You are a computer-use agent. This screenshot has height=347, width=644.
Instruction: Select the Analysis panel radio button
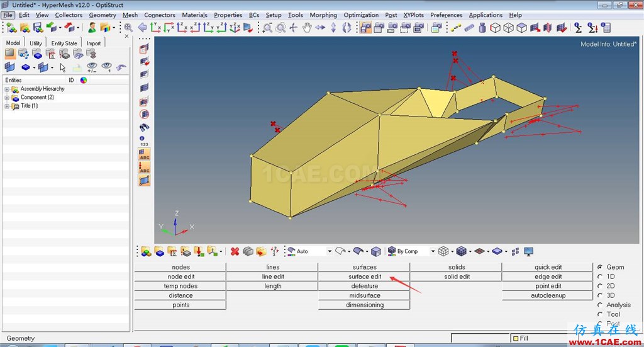(x=600, y=305)
